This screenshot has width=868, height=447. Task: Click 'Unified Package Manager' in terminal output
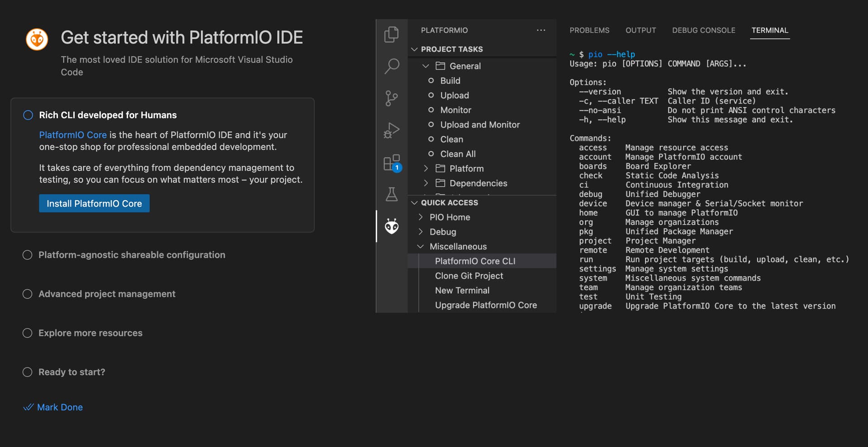point(679,231)
